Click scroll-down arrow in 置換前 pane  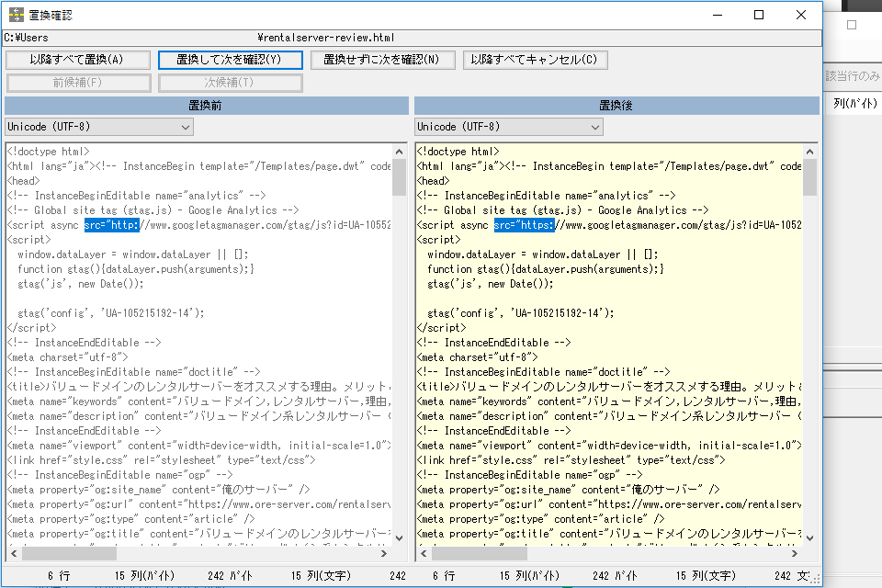tap(400, 537)
